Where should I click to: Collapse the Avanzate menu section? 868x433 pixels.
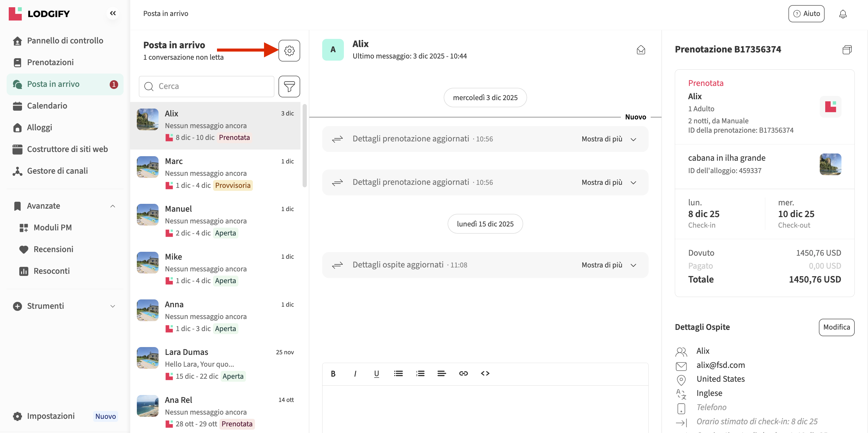tap(112, 206)
